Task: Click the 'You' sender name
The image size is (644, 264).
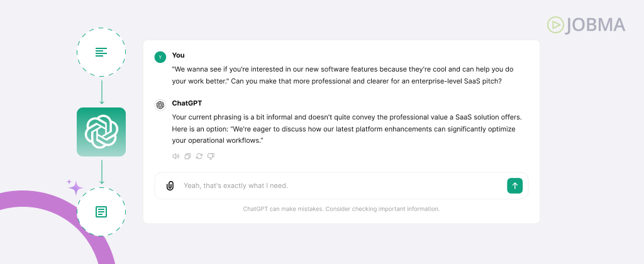Action: [x=178, y=55]
